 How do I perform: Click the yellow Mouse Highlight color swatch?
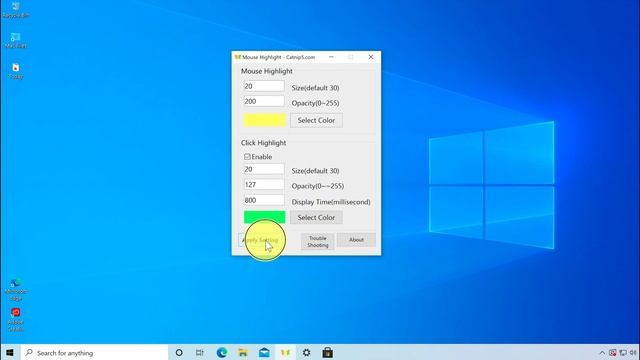pos(264,120)
